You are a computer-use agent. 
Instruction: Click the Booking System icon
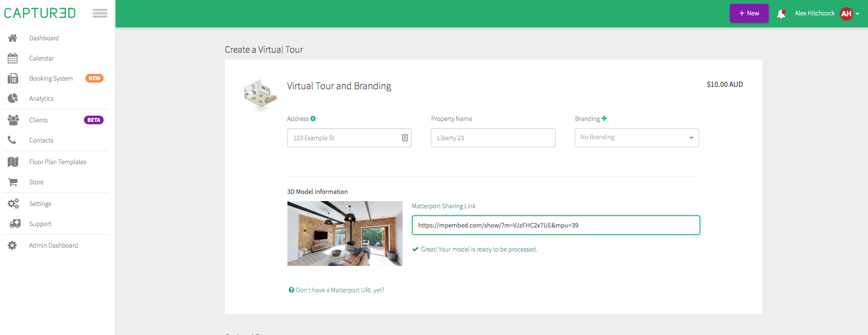tap(13, 78)
